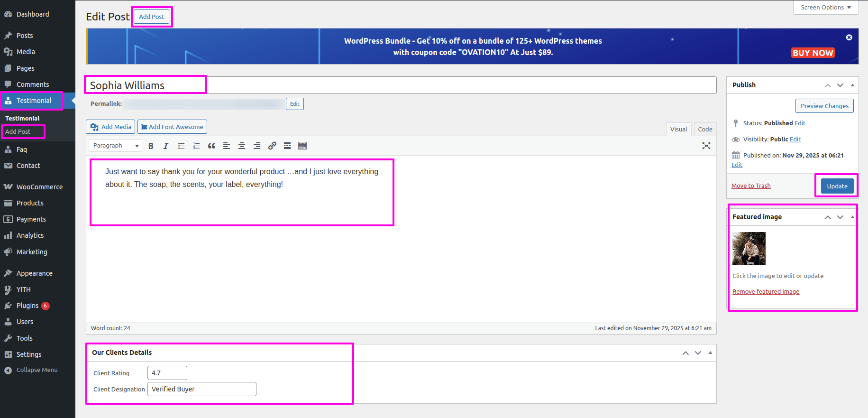Insert a numbered list
868x418 pixels.
pyautogui.click(x=196, y=146)
